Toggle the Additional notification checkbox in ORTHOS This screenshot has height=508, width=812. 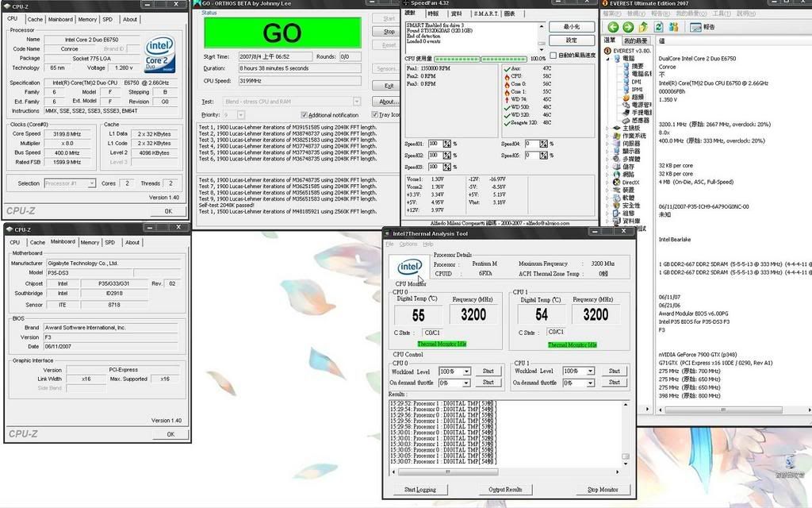(304, 115)
